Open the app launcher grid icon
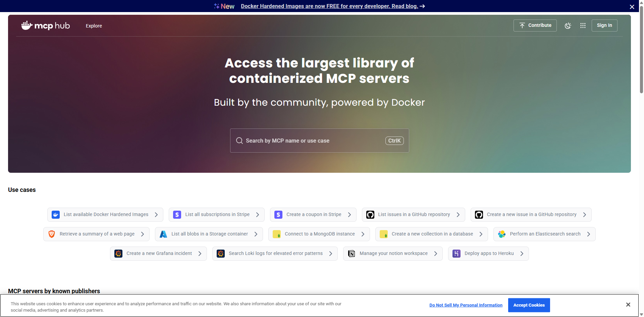This screenshot has width=644, height=317. 583,25
